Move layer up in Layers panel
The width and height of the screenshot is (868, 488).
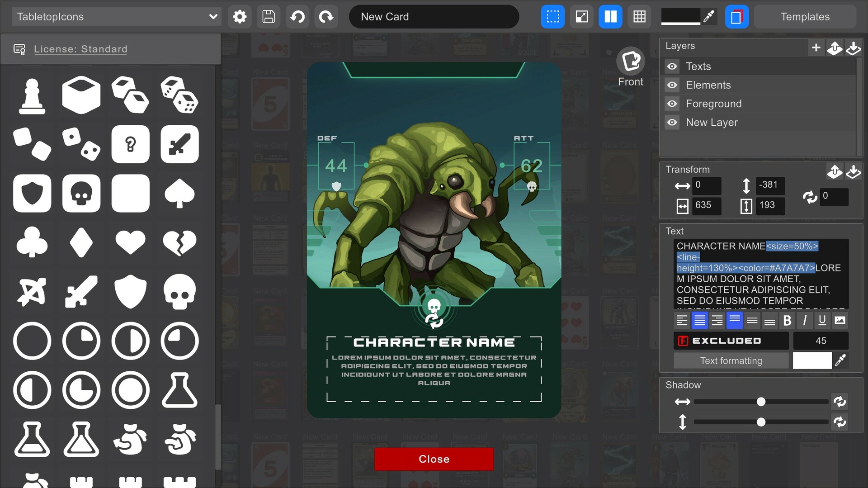point(835,47)
